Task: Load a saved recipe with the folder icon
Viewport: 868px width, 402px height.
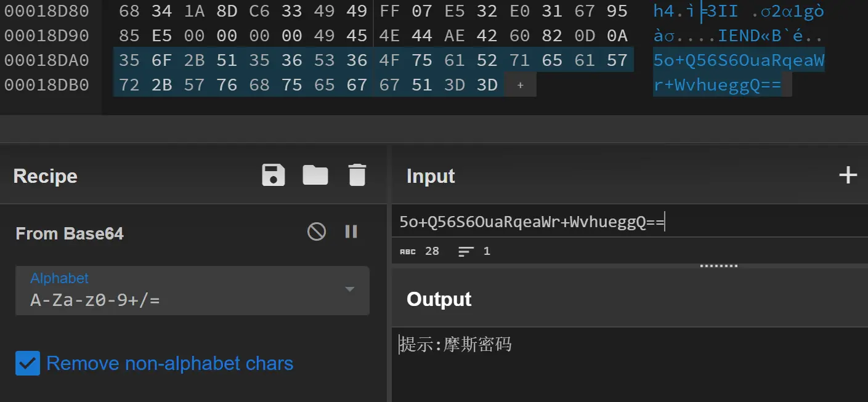Action: pos(315,175)
